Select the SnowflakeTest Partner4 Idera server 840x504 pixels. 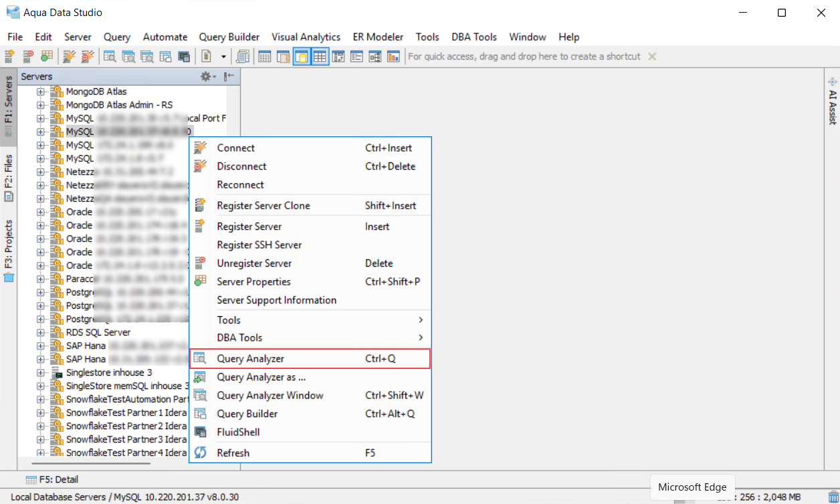(126, 453)
